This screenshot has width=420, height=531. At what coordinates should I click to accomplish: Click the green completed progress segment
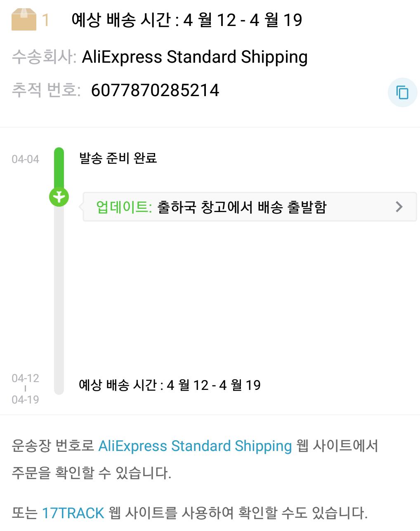pyautogui.click(x=59, y=167)
